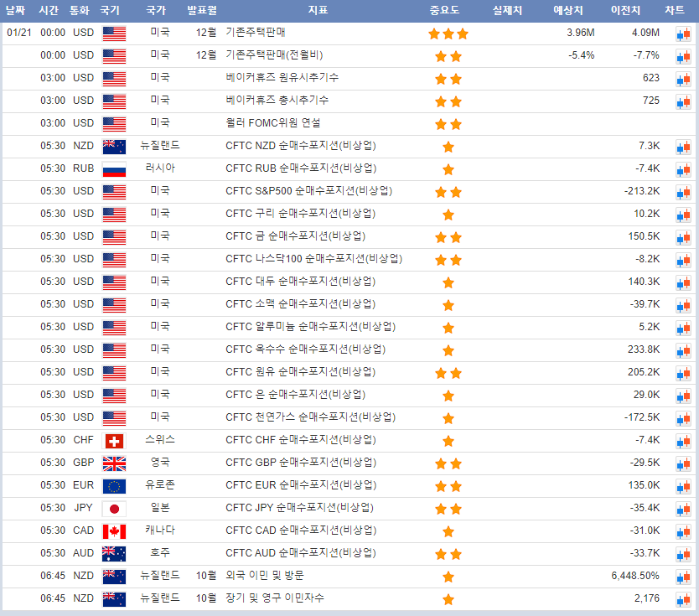The image size is (699, 616).
Task: Click Switzerland flag in CFTC CHF row
Action: (x=113, y=441)
